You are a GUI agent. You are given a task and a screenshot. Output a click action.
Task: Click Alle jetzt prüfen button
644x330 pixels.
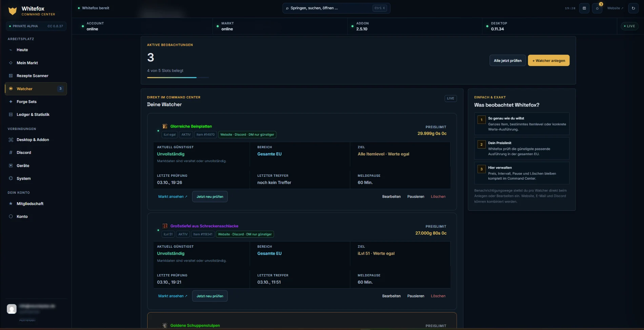click(x=507, y=61)
